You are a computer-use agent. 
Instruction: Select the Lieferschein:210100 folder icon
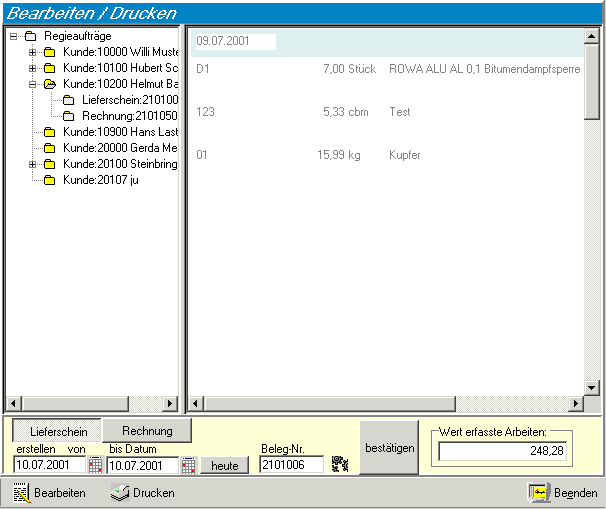click(68, 100)
